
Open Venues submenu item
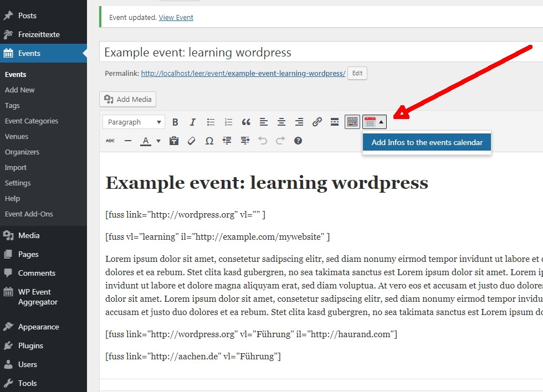click(x=17, y=136)
